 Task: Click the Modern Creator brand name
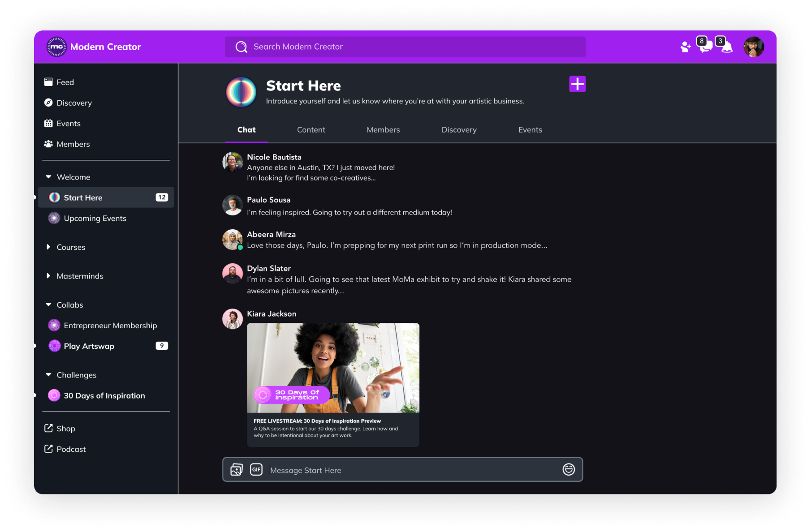click(106, 47)
